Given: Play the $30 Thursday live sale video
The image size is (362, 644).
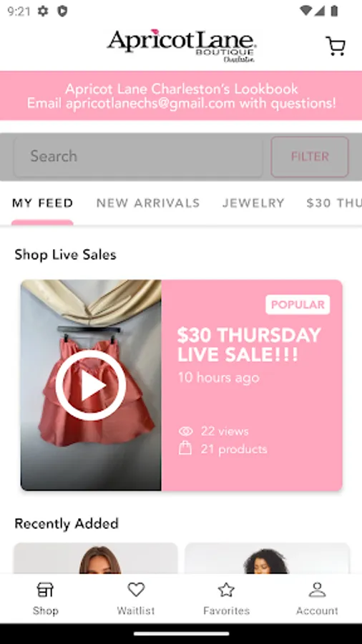Looking at the screenshot, I should tap(91, 385).
